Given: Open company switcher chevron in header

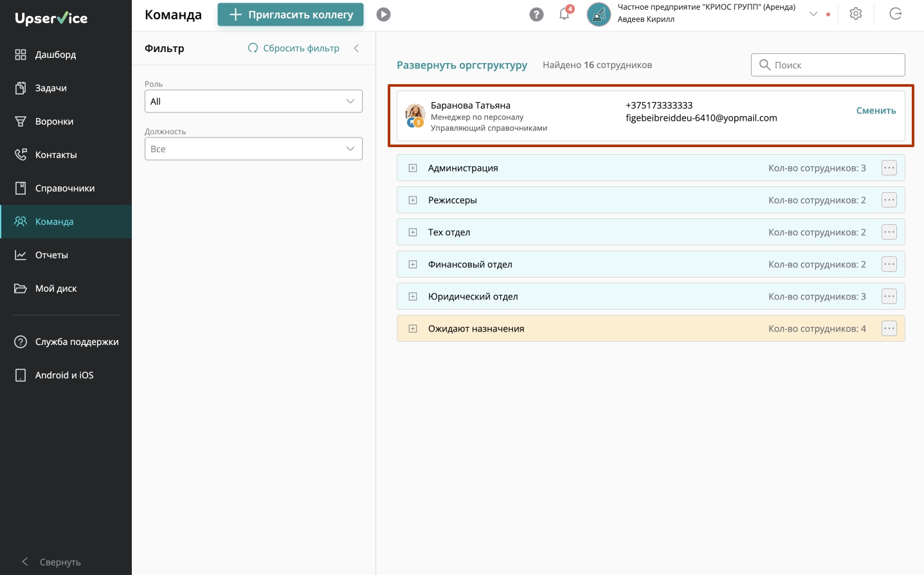Looking at the screenshot, I should [x=813, y=14].
